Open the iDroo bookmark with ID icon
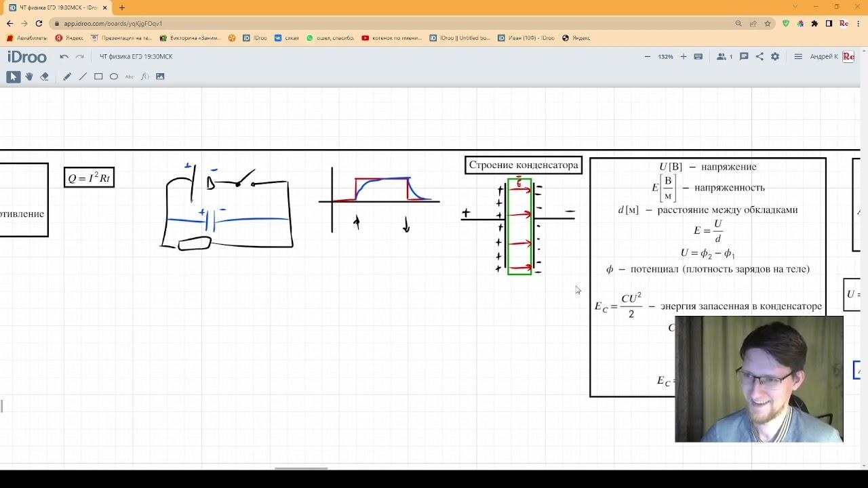 [x=255, y=38]
